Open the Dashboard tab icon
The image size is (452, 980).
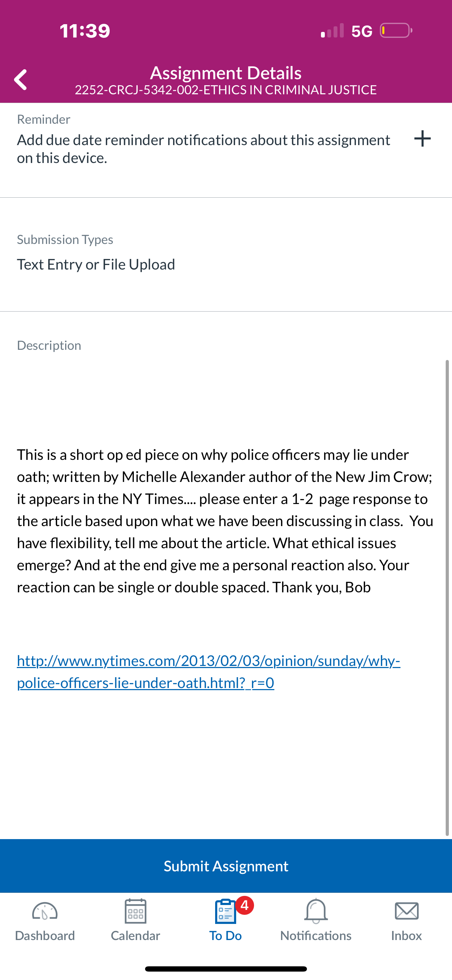(x=45, y=912)
